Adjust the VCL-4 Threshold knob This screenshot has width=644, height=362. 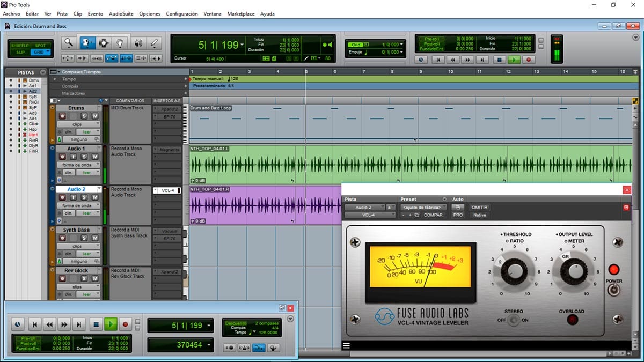[x=514, y=271]
